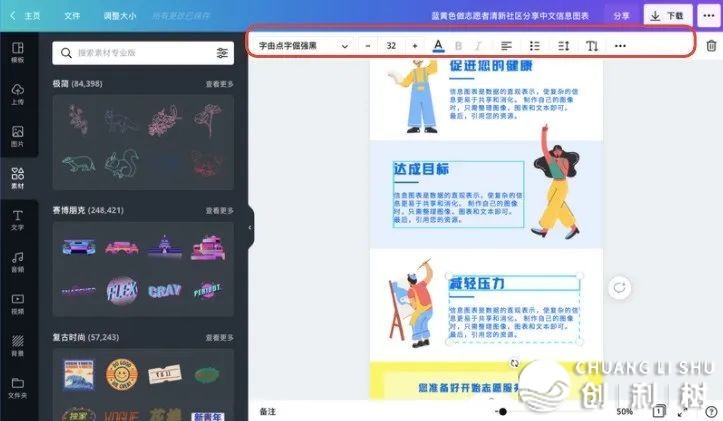Open the 视频 video sidebar tab

[18, 304]
